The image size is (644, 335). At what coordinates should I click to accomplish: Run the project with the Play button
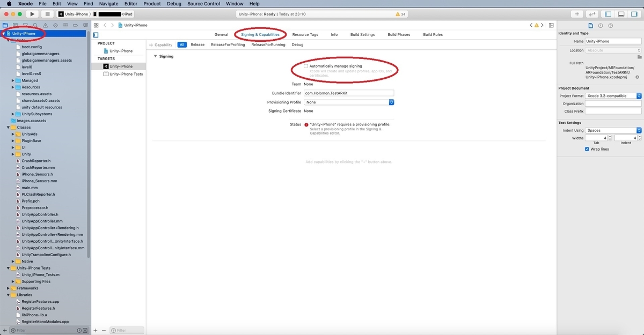pyautogui.click(x=32, y=14)
